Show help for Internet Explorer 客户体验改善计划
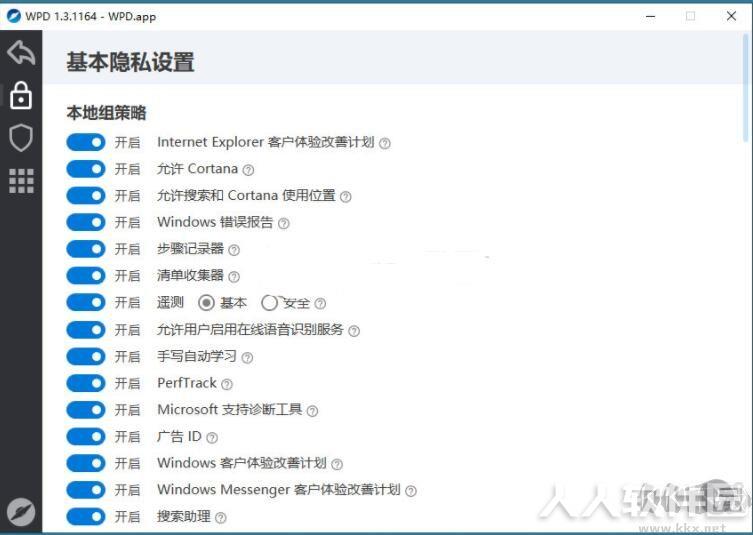The image size is (753, 535). click(385, 143)
